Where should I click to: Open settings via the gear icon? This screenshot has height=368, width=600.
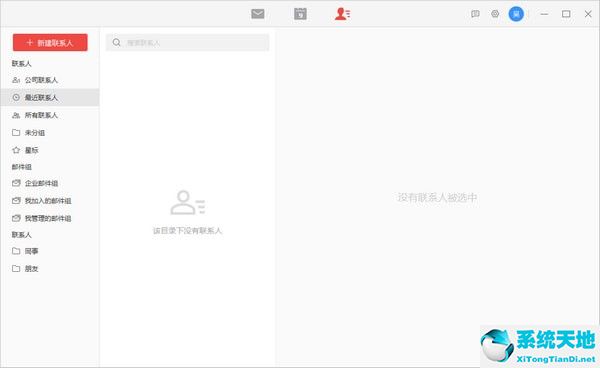[x=495, y=14]
